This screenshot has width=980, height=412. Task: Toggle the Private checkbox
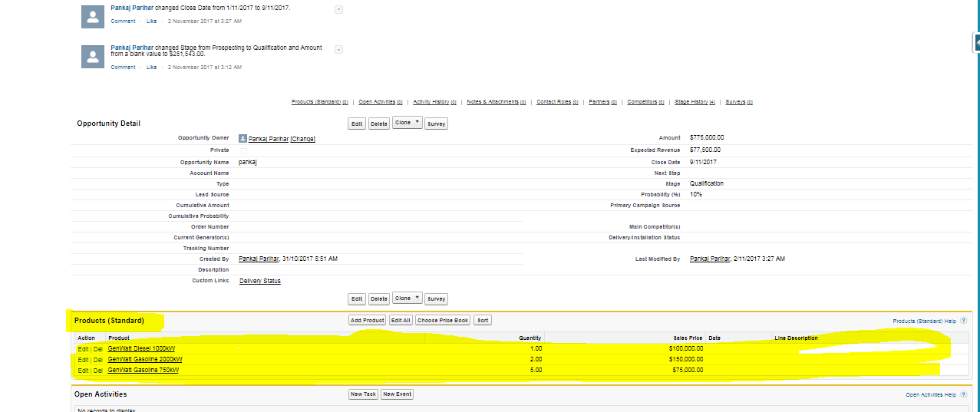tap(243, 150)
